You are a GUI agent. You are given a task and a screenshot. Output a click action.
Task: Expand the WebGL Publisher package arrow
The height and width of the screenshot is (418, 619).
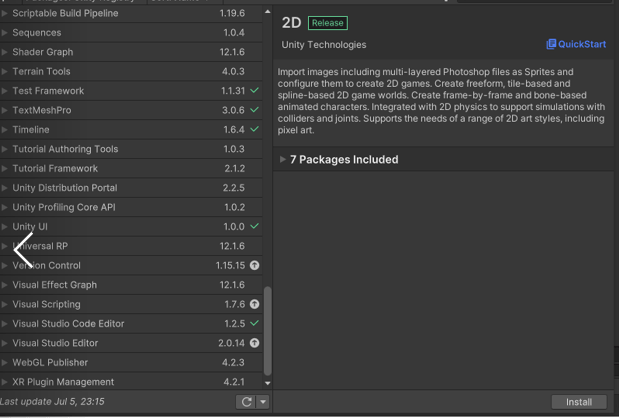point(5,363)
